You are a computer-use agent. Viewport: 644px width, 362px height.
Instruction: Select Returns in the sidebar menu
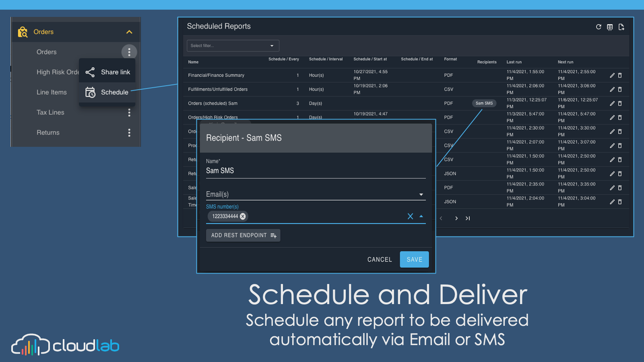48,132
